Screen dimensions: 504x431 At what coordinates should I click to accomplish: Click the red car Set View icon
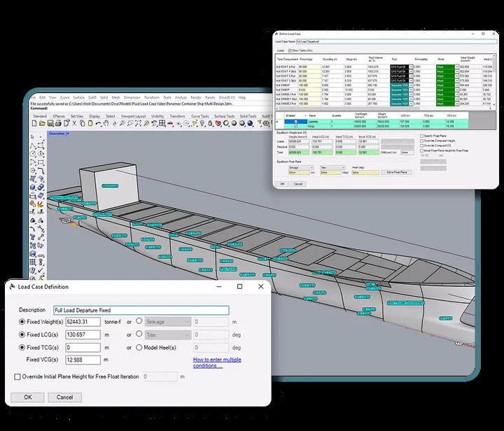(170, 123)
